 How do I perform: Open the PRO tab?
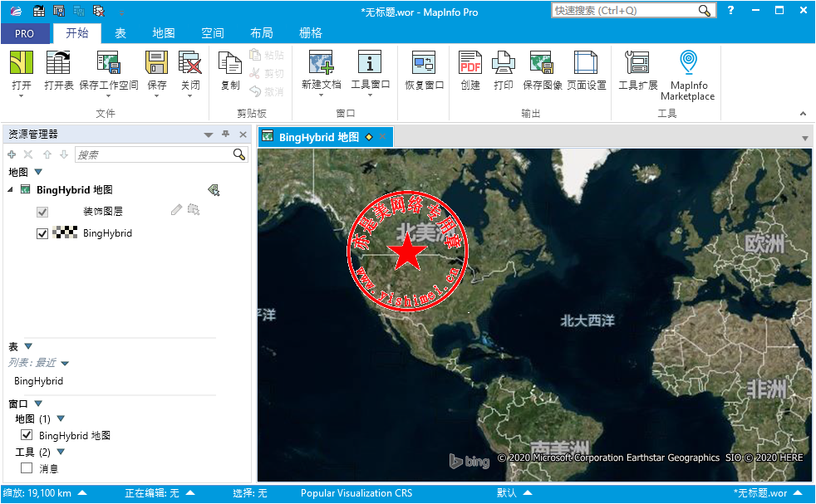coord(24,34)
